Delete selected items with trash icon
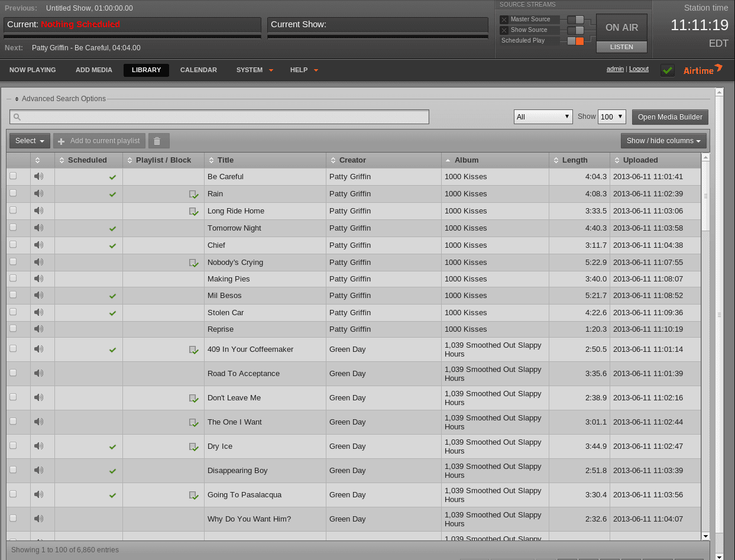The height and width of the screenshot is (560, 735). pyautogui.click(x=158, y=141)
